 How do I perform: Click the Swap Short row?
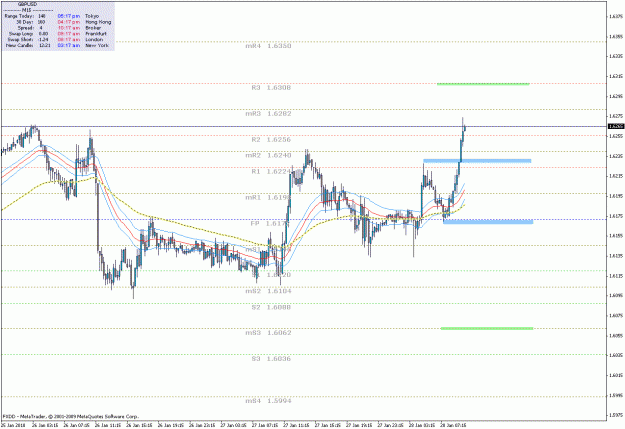click(x=28, y=40)
